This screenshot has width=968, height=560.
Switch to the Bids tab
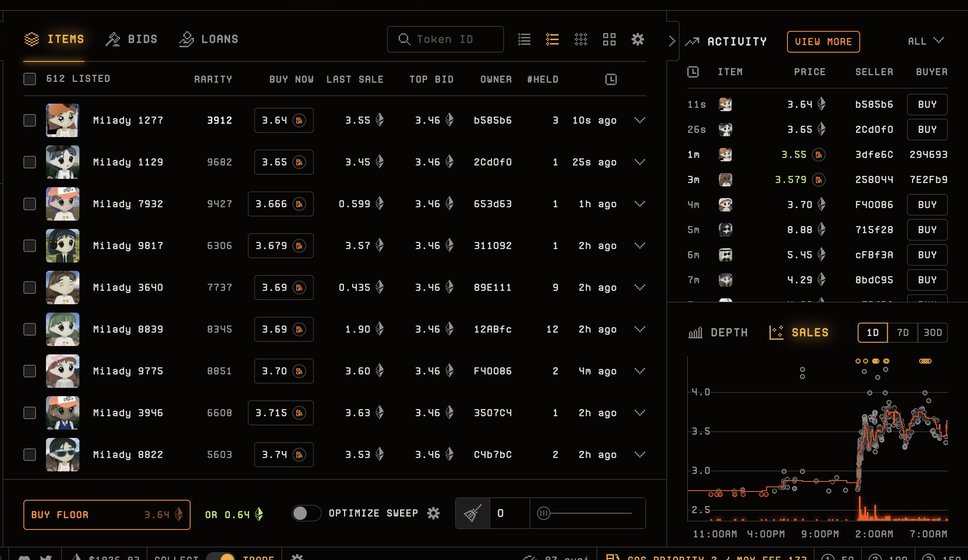(x=131, y=39)
